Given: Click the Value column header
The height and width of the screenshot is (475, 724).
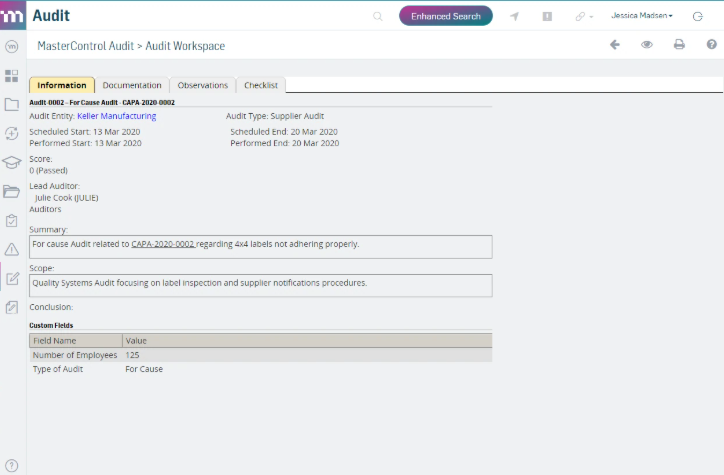Looking at the screenshot, I should (x=308, y=341).
